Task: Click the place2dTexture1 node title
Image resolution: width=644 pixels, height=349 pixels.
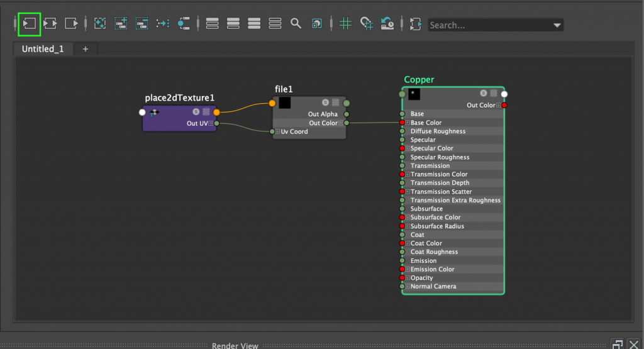Action: click(180, 97)
